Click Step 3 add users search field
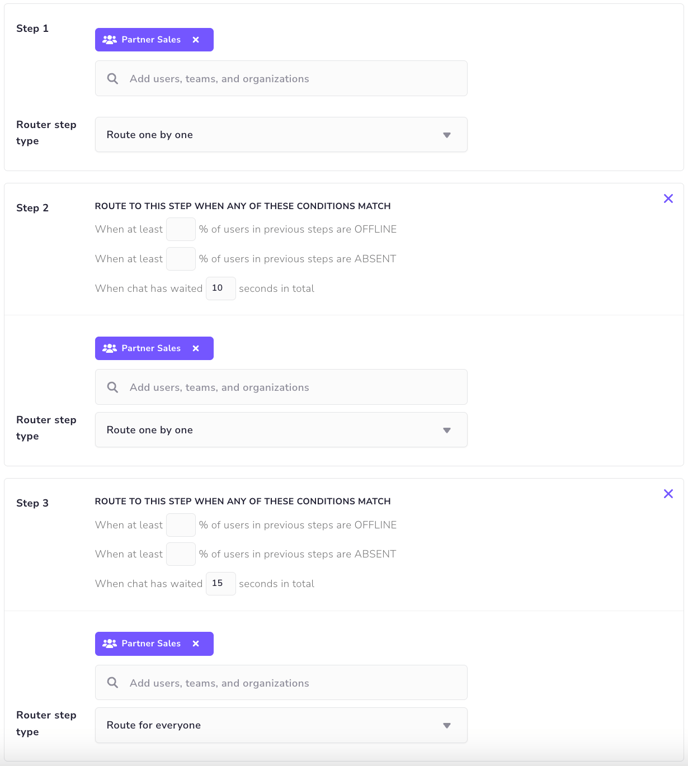The height and width of the screenshot is (766, 688). click(x=281, y=682)
